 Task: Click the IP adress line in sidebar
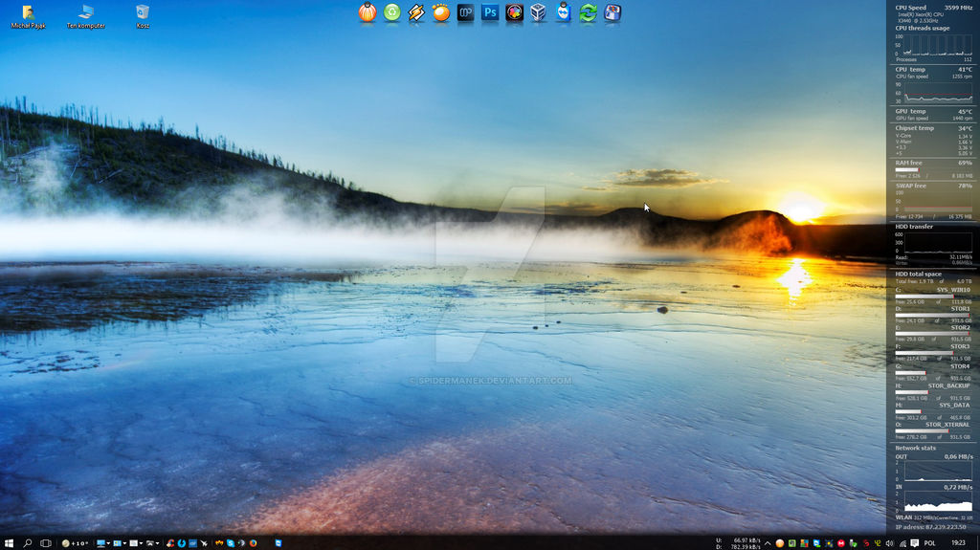[x=930, y=527]
